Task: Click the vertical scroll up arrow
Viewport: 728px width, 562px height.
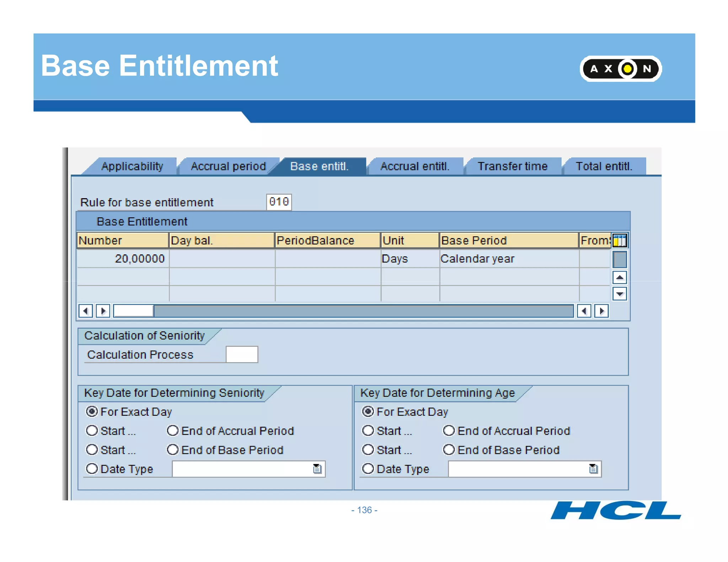Action: [619, 277]
